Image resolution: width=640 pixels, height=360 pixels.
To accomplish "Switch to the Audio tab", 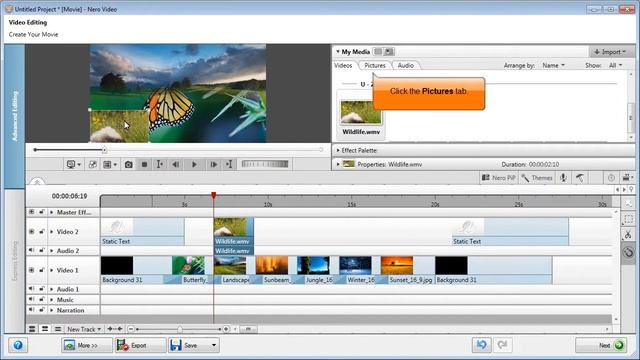I will point(406,65).
